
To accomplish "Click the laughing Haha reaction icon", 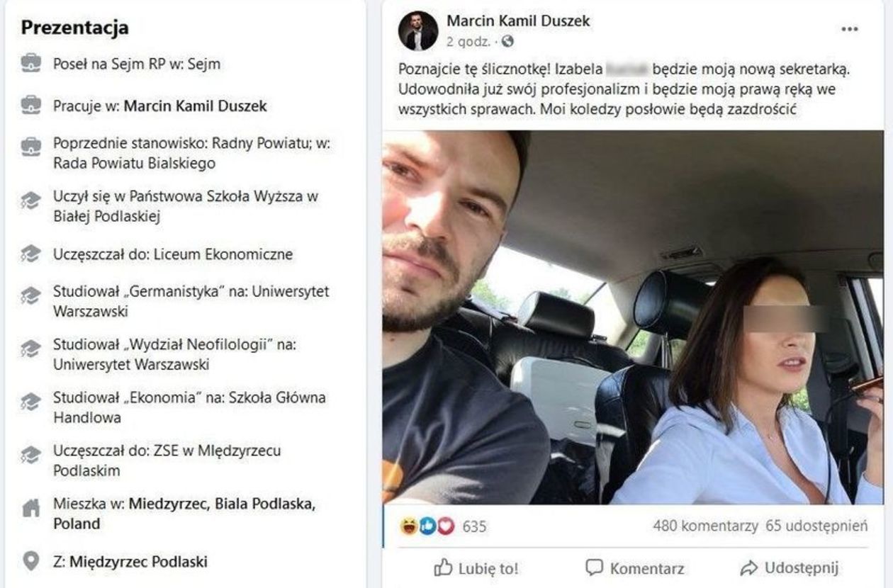I will click(x=409, y=526).
